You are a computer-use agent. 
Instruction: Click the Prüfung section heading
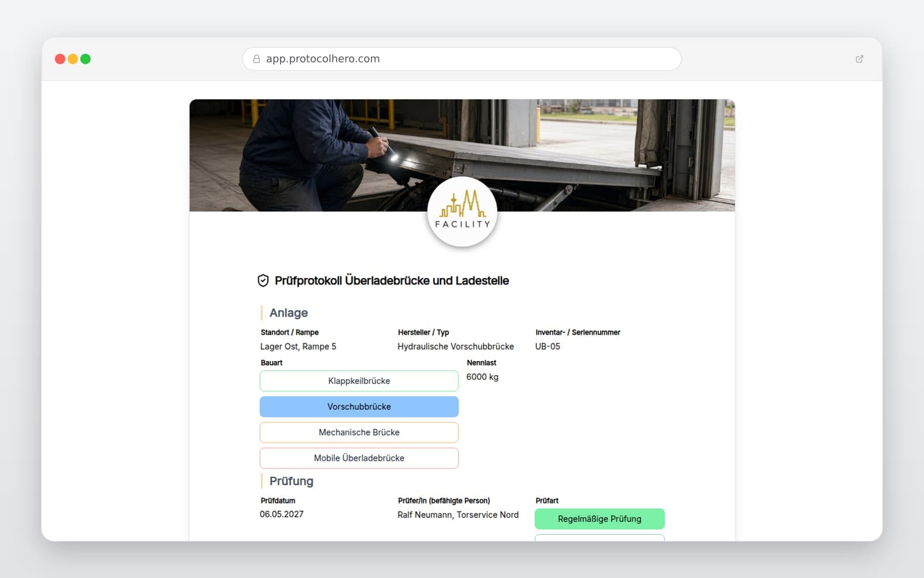292,481
